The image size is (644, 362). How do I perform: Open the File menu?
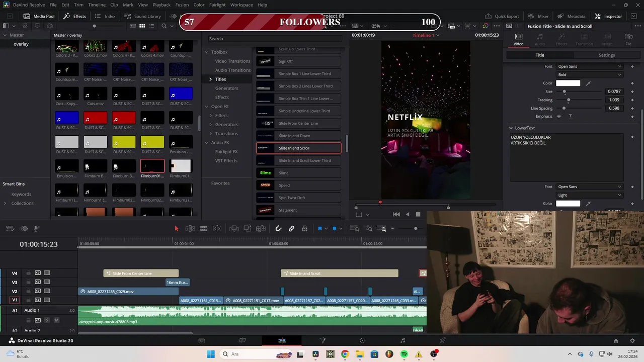[x=53, y=5]
